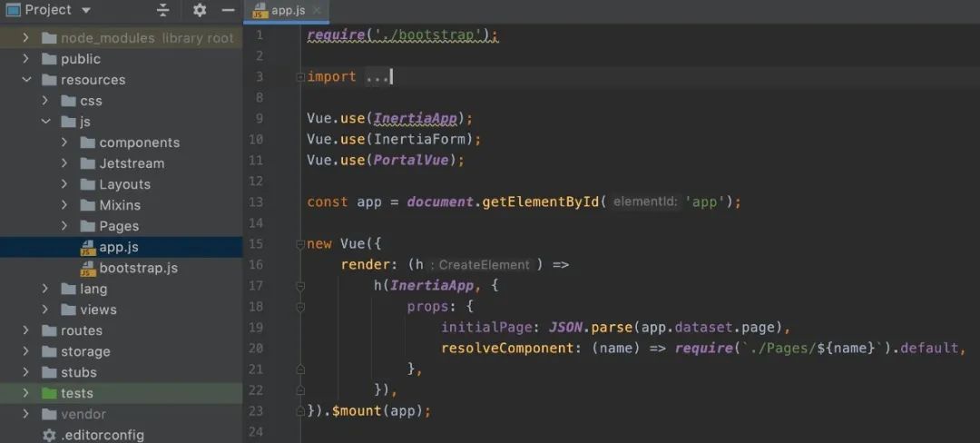Fold the h(InertiaApp block at line 17
This screenshot has width=980, height=443.
[300, 286]
